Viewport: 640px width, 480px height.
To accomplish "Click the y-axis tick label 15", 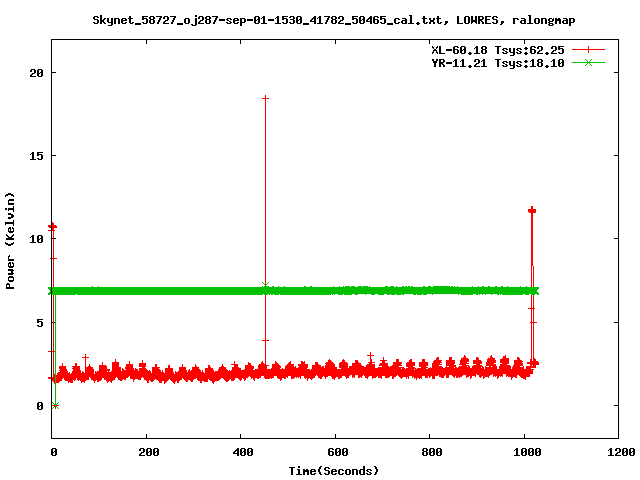I will pyautogui.click(x=36, y=156).
